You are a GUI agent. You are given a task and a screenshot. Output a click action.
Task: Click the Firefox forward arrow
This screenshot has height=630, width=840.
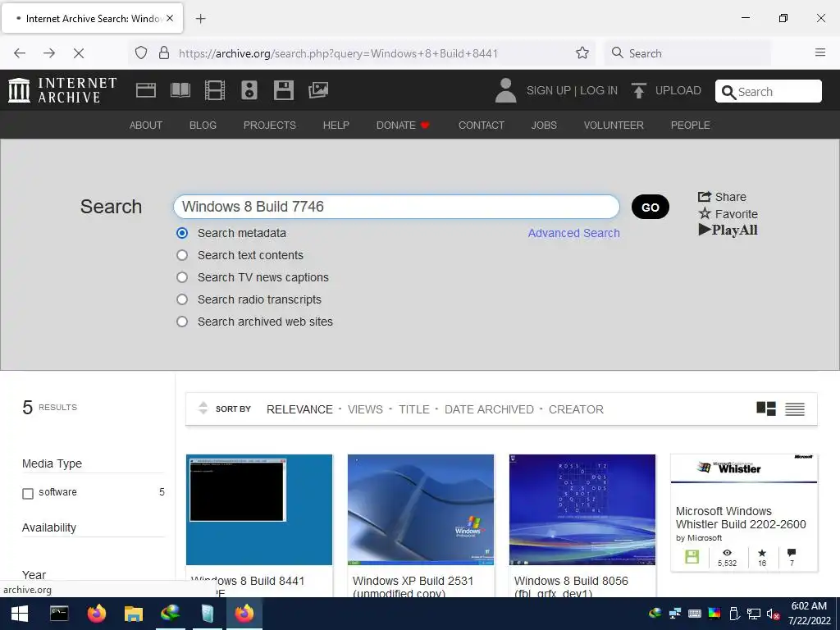coord(49,53)
